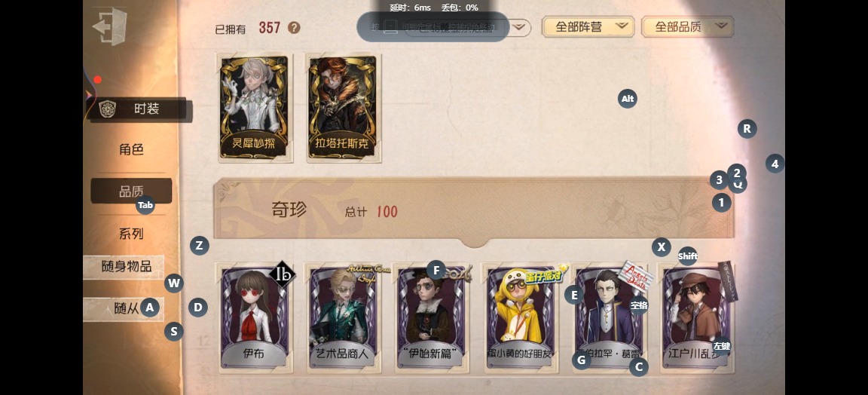Open the partially hidden filter dropdown arrow
Image resolution: width=868 pixels, height=395 pixels.
[x=519, y=27]
